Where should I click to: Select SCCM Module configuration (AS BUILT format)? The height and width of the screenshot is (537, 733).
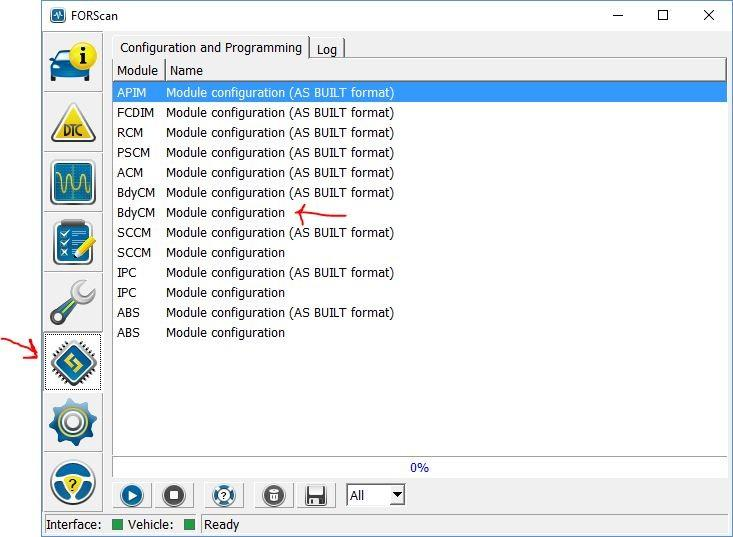point(419,232)
